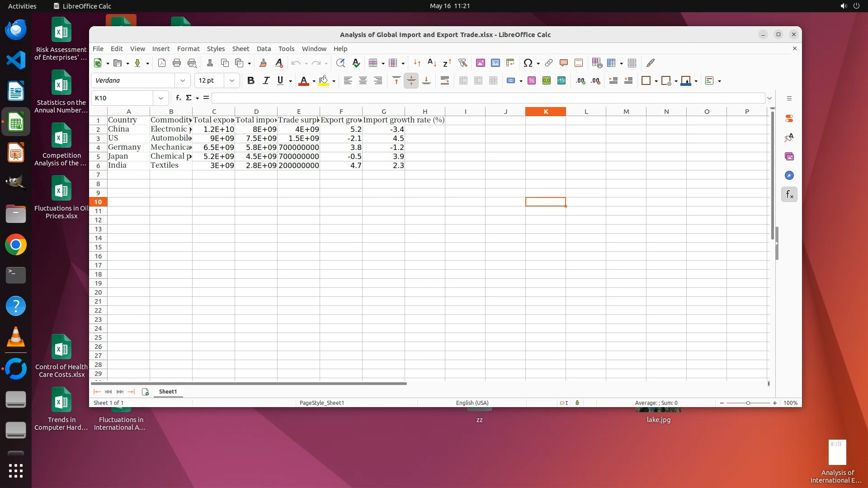Insert a chart into spreadsheet
This screenshot has width=868, height=488.
tap(495, 63)
